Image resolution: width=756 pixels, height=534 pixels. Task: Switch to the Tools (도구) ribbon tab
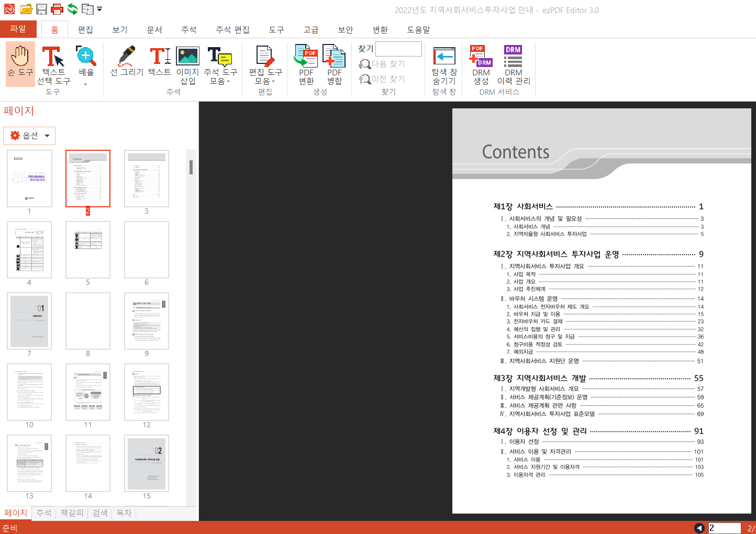coord(276,30)
